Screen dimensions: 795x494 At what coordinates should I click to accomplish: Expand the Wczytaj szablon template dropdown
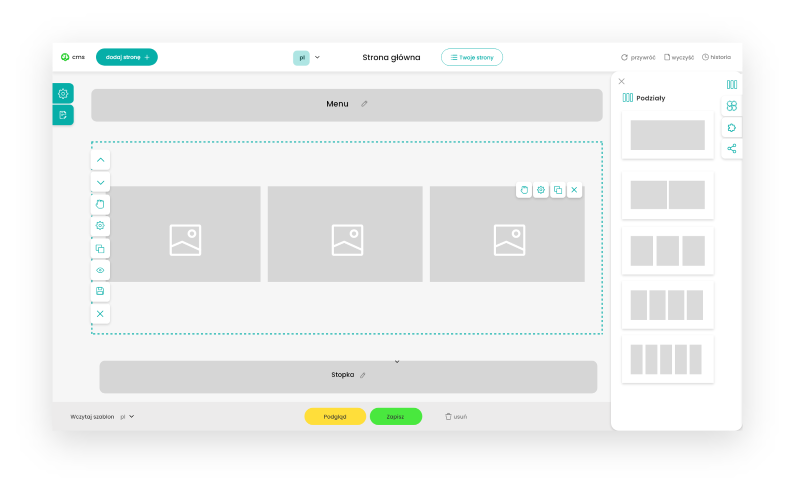pyautogui.click(x=127, y=416)
